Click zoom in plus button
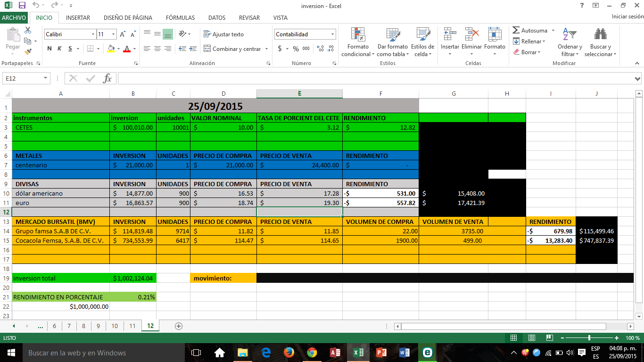Screen dimensions: 644x362 coord(617,338)
